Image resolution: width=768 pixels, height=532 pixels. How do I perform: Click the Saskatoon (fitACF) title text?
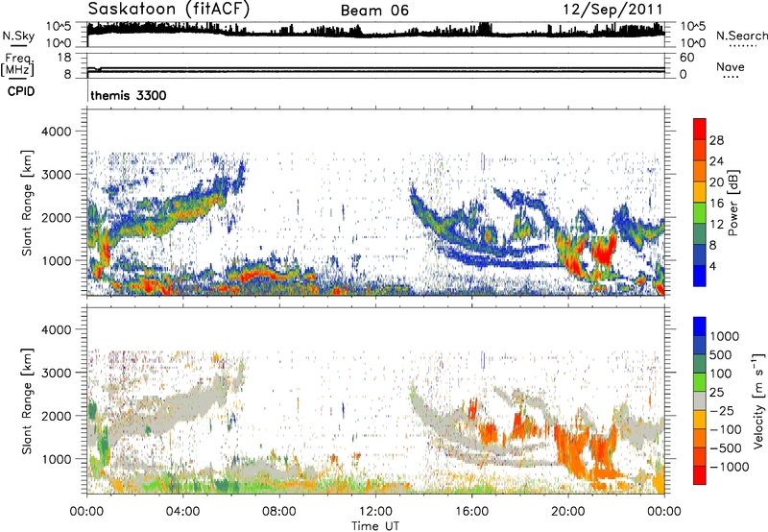click(169, 10)
